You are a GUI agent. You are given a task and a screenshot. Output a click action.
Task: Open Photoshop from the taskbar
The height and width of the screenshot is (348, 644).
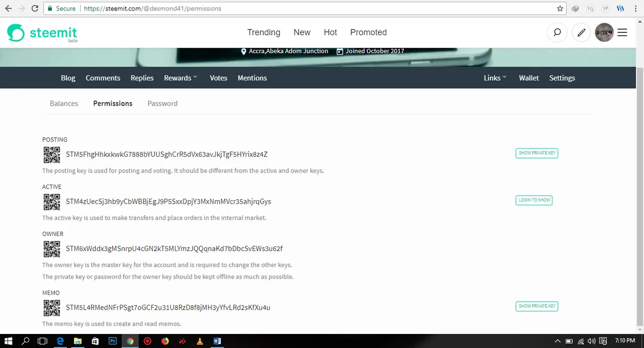[113, 341]
